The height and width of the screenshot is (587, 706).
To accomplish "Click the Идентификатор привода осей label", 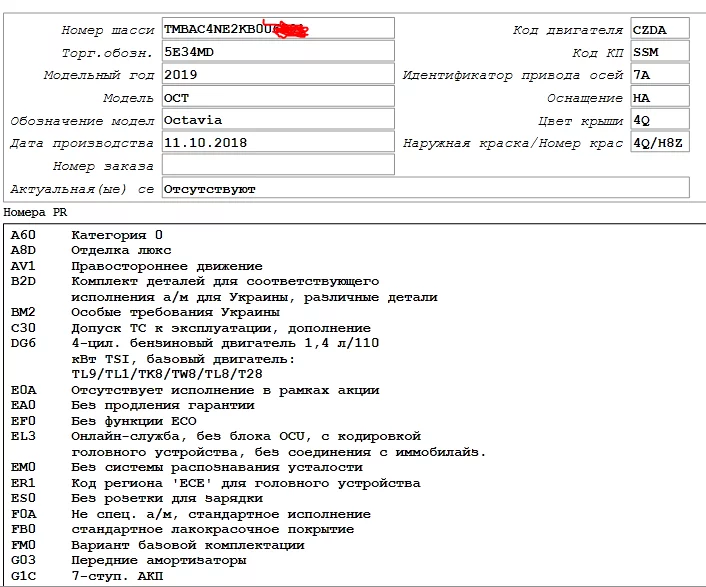I will [513, 75].
